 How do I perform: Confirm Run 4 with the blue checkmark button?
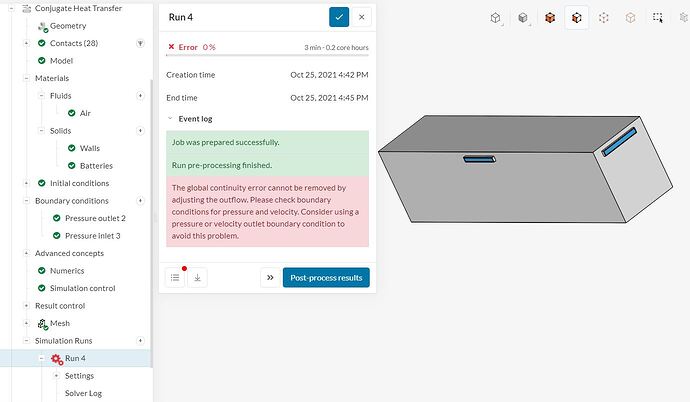(x=339, y=17)
